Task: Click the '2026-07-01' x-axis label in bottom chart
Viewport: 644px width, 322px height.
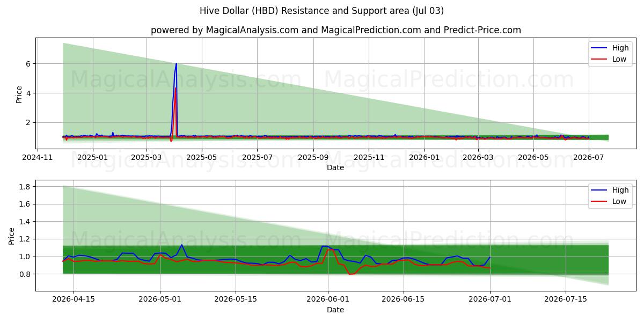Action: click(x=490, y=299)
